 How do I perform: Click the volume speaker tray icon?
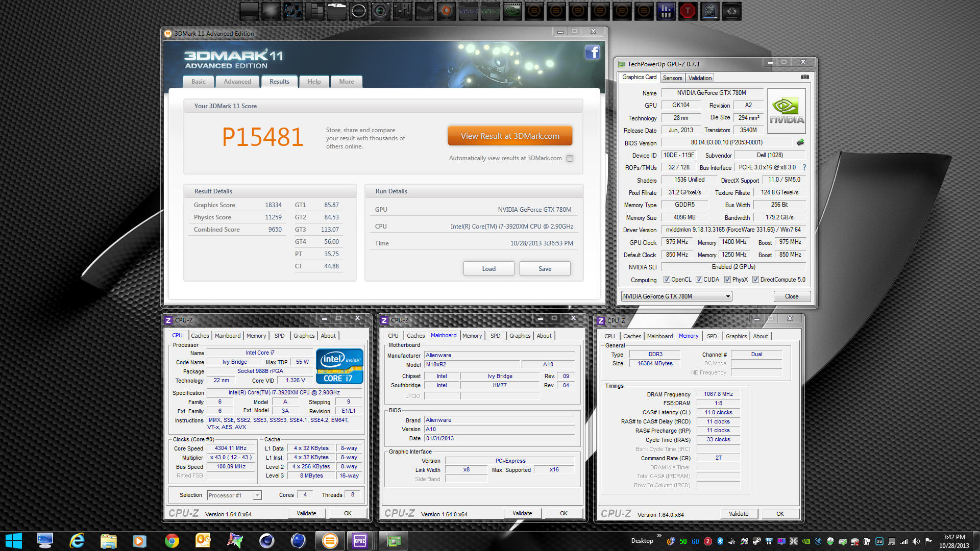(x=916, y=541)
